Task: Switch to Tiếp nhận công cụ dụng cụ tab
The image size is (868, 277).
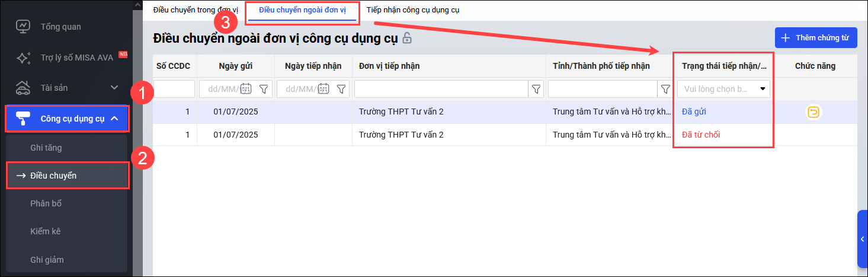Action: [x=412, y=10]
